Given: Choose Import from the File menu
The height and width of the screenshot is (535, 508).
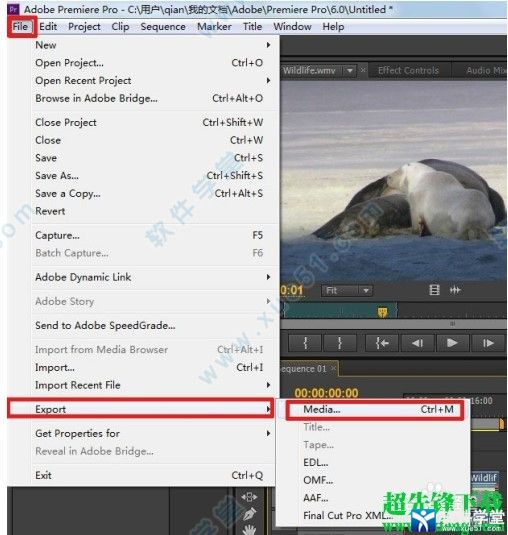Looking at the screenshot, I should coord(153,367).
